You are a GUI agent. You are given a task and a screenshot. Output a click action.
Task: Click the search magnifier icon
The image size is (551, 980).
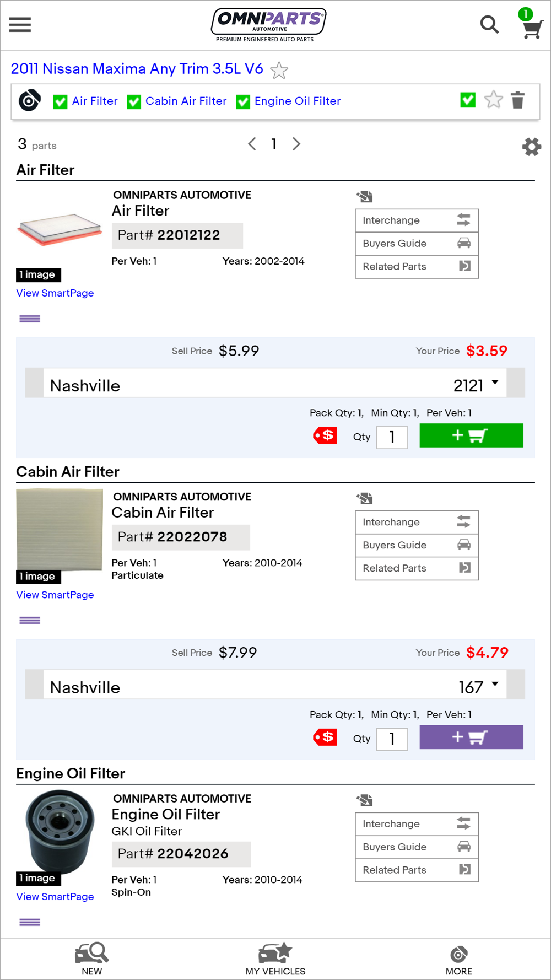coord(489,24)
